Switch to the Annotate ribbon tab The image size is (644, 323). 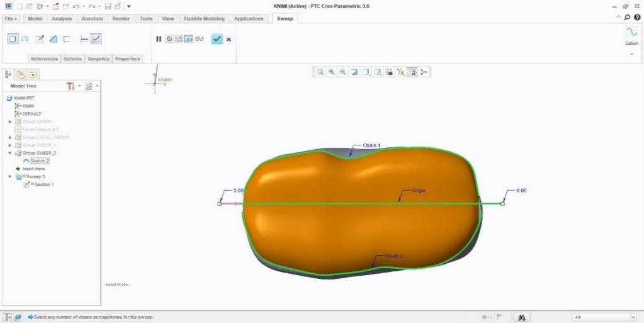(93, 19)
